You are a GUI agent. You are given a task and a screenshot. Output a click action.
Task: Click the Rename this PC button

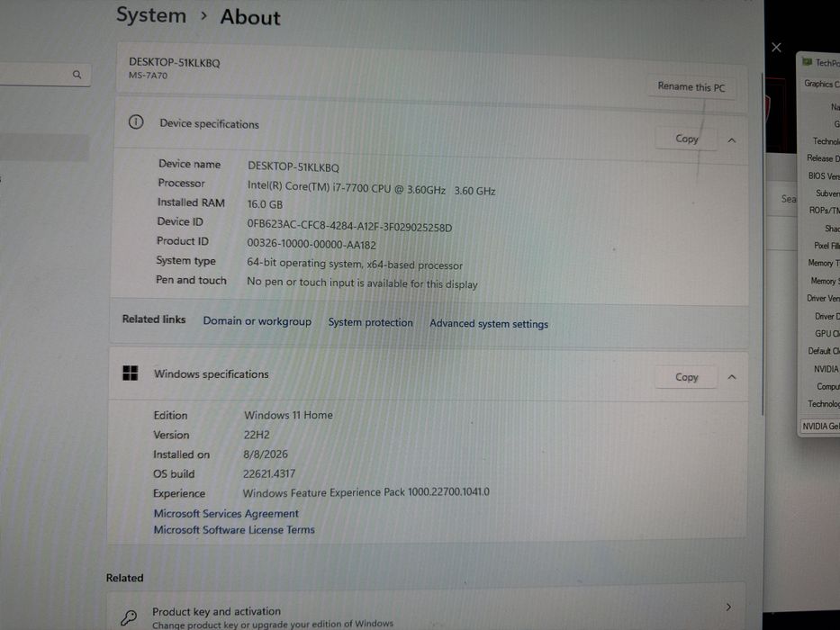click(x=691, y=86)
